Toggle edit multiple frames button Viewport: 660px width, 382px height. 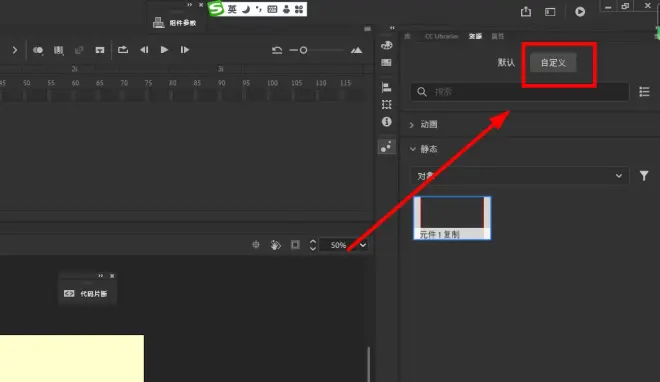click(59, 50)
